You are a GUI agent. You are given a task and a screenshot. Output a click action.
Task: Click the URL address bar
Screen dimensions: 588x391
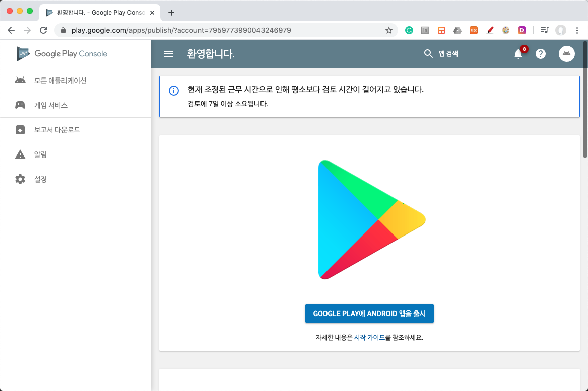[225, 30]
